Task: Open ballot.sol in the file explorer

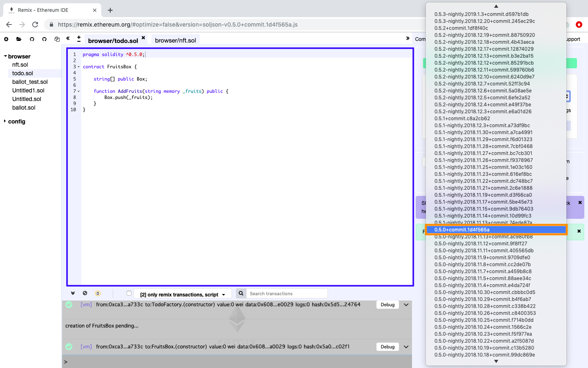Action: (x=24, y=108)
